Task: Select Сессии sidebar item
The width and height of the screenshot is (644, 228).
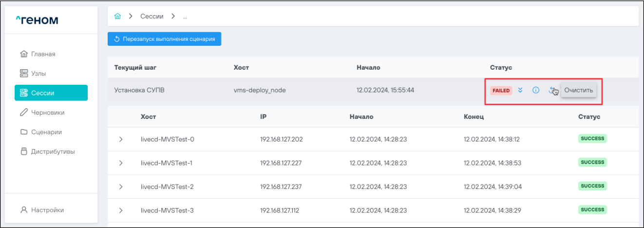Action: coord(51,93)
